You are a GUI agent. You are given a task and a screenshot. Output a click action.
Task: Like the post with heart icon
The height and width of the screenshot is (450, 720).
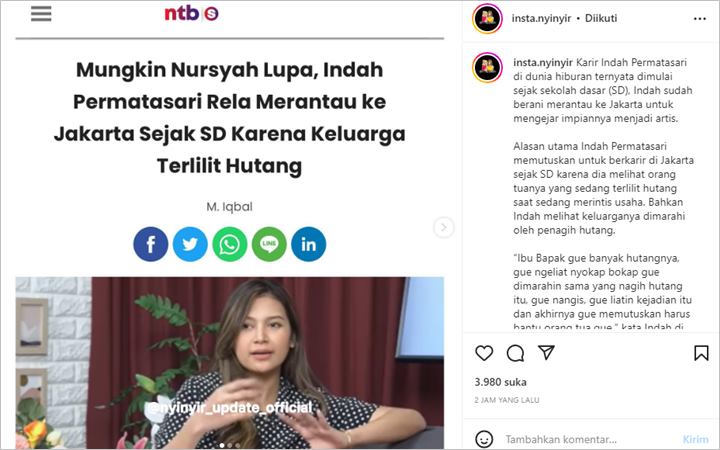[484, 353]
